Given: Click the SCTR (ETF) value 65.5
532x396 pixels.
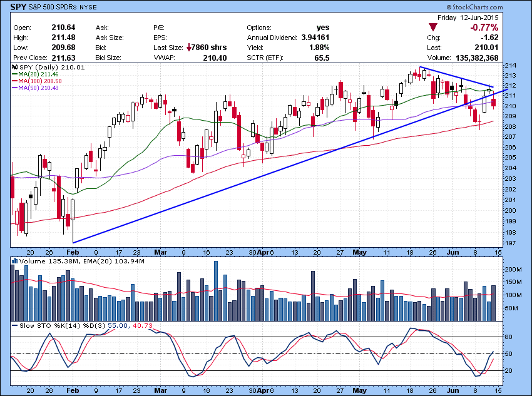Looking at the screenshot, I should pyautogui.click(x=322, y=58).
